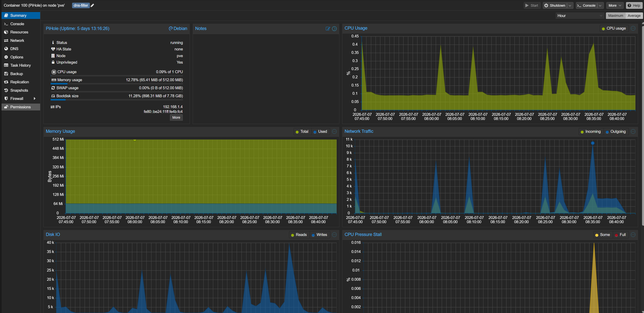Toggle Writes series in Disk IO

pos(319,235)
